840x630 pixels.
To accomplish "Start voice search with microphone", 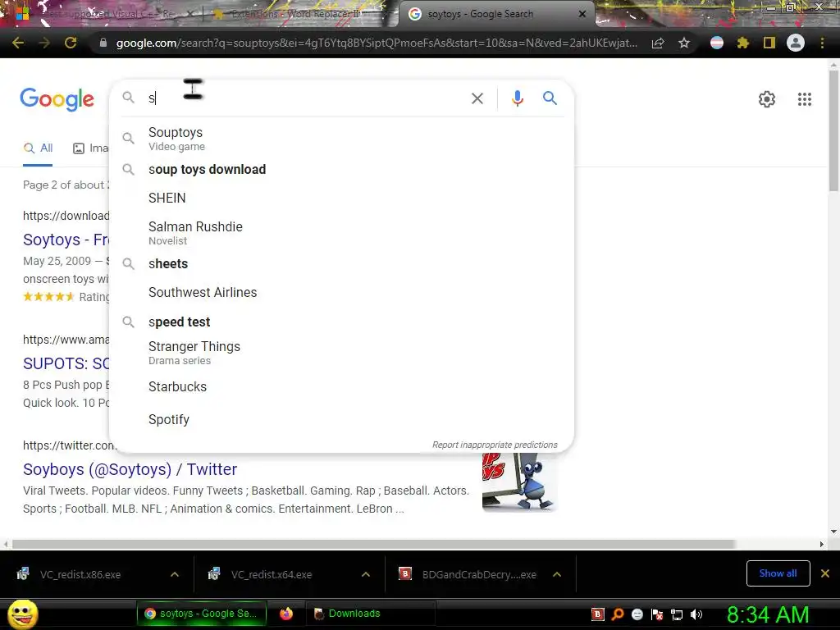I will 518,98.
